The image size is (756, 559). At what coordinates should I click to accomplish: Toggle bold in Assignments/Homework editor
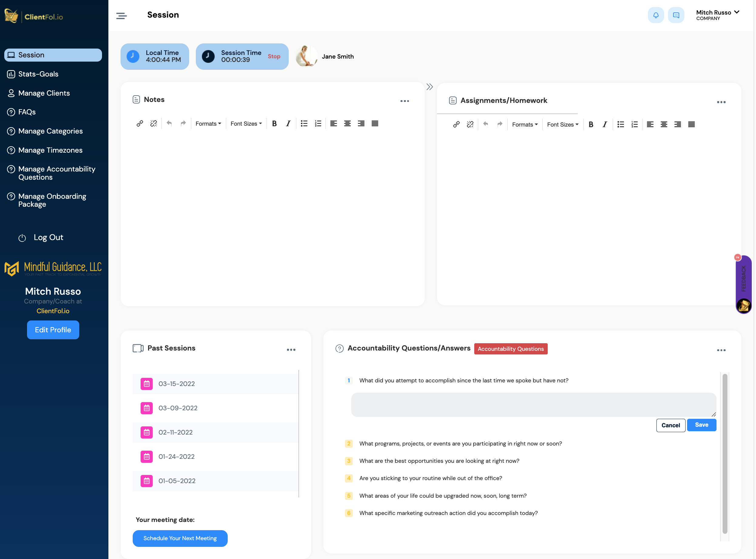coord(591,124)
